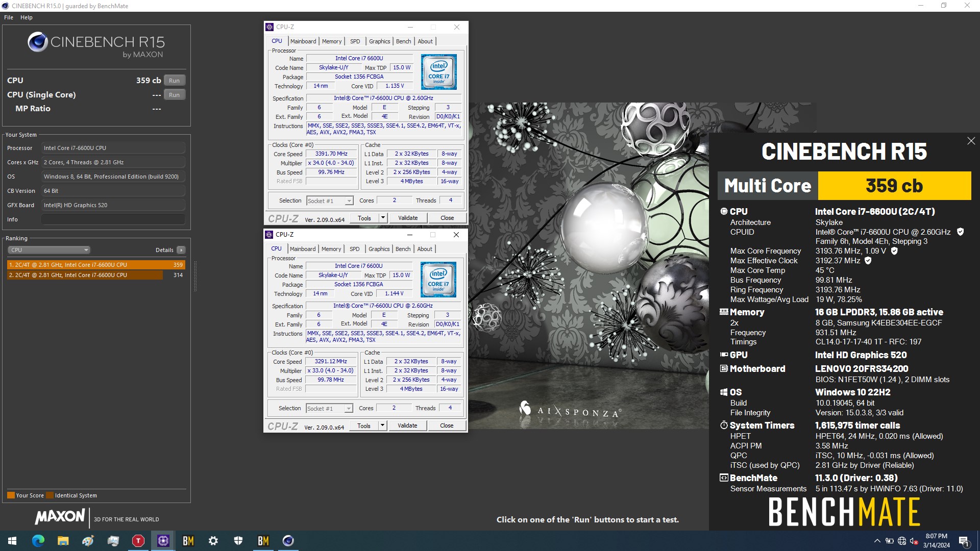Open Graphics tab in lower CPU-Z window
Viewport: 980px width, 551px height.
coord(379,249)
